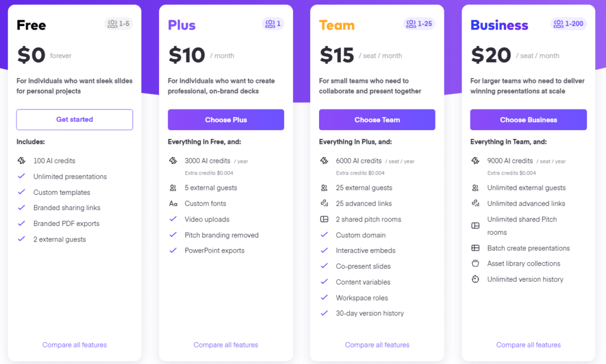606x364 pixels.
Task: Open Compare all features under the Team plan
Action: point(377,344)
